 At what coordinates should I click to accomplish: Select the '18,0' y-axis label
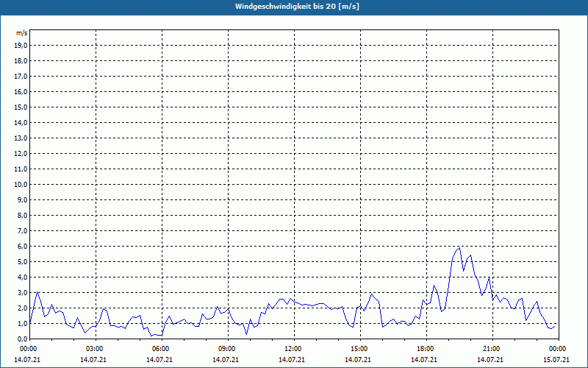21,61
